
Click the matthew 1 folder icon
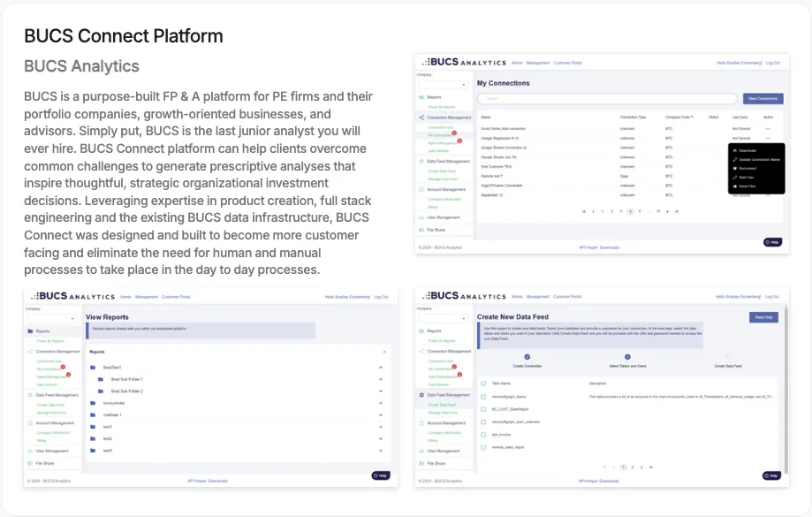coord(93,415)
